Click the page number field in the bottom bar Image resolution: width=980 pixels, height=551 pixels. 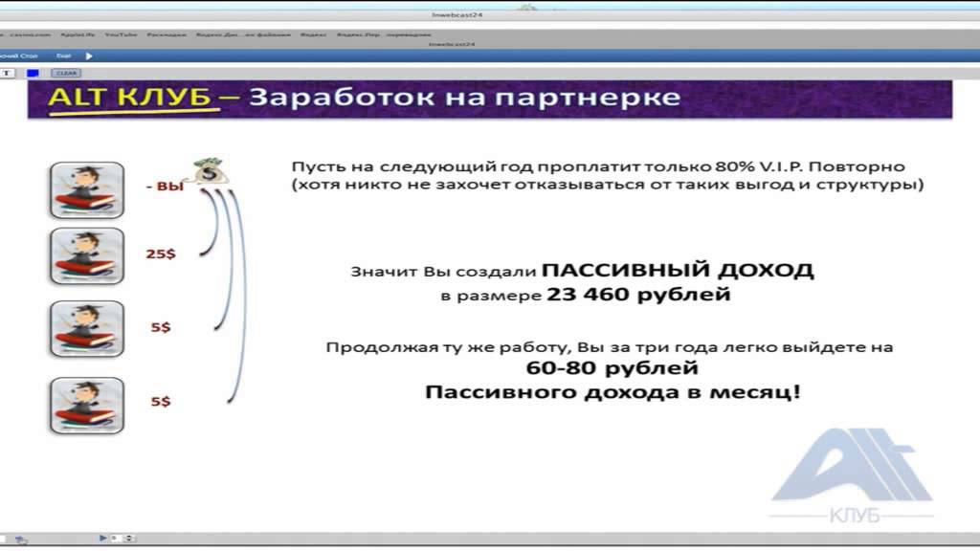(117, 538)
